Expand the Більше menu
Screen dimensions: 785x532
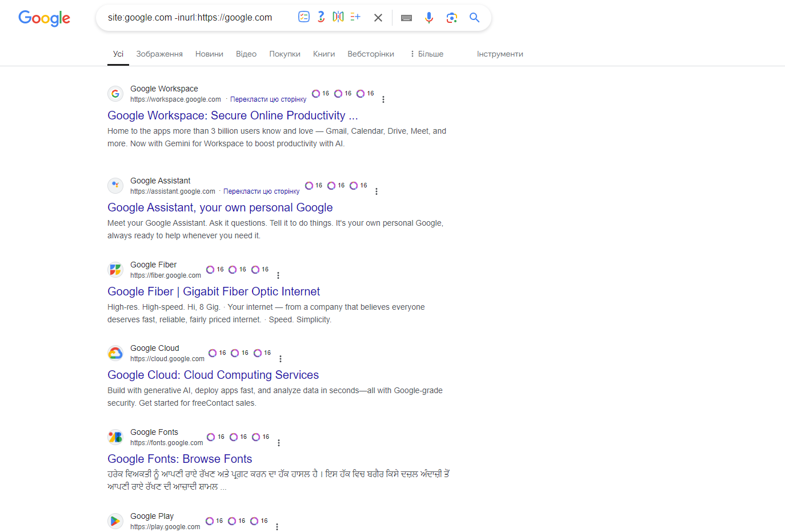pyautogui.click(x=427, y=54)
